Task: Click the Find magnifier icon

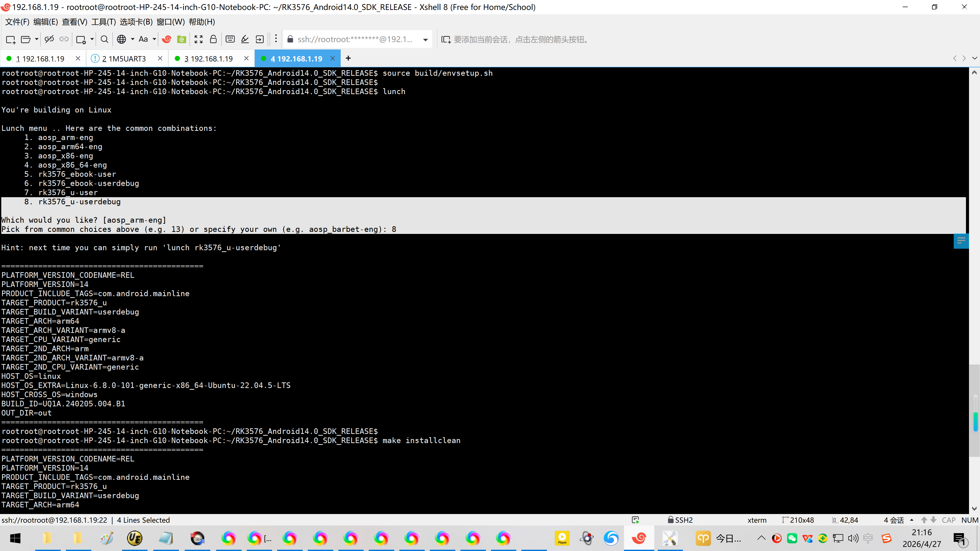Action: coord(104,39)
